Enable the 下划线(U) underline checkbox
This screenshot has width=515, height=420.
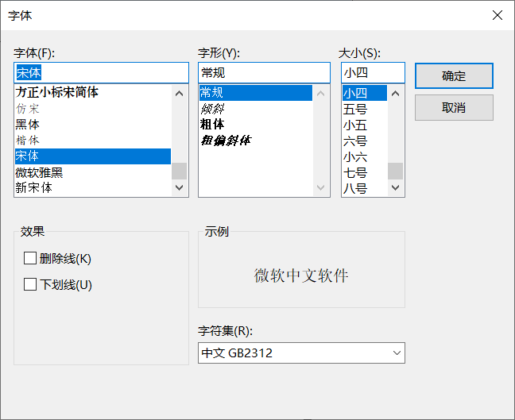(x=30, y=284)
